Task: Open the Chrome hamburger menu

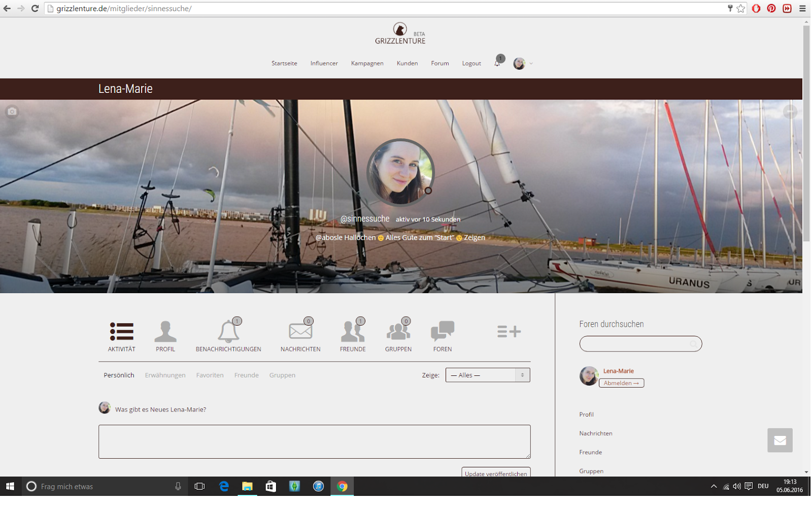Action: point(802,8)
